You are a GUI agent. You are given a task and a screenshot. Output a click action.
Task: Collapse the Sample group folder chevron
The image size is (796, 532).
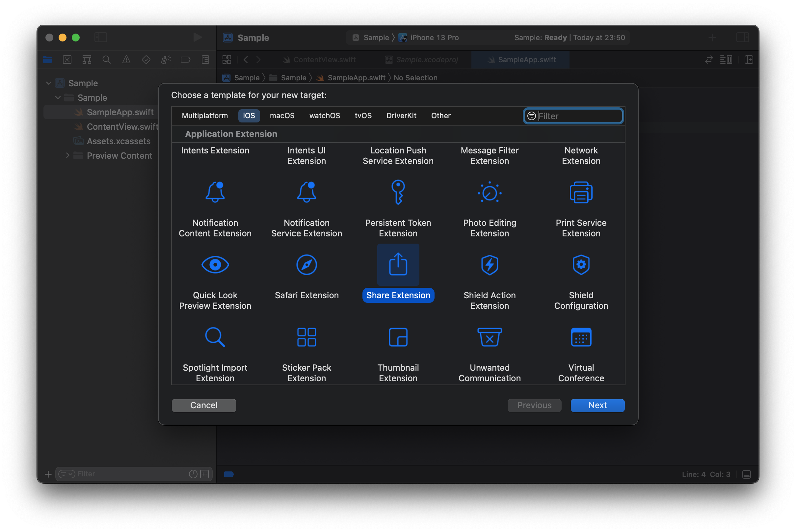(58, 98)
